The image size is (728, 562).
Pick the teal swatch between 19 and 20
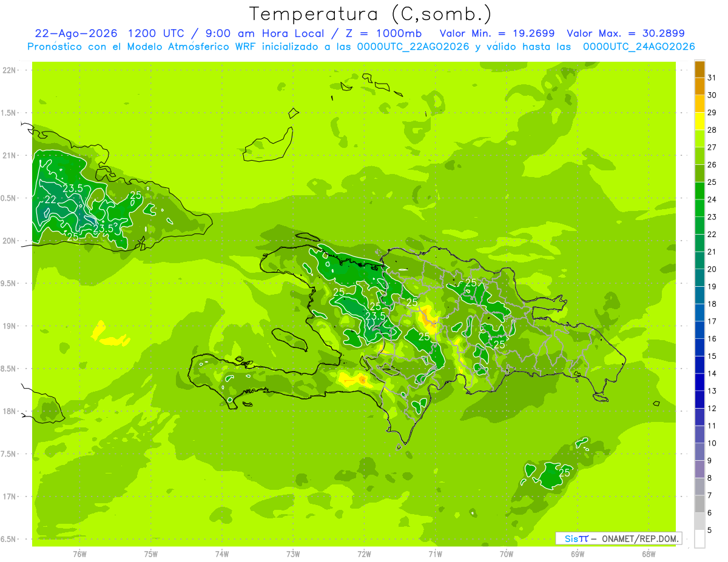pyautogui.click(x=699, y=278)
